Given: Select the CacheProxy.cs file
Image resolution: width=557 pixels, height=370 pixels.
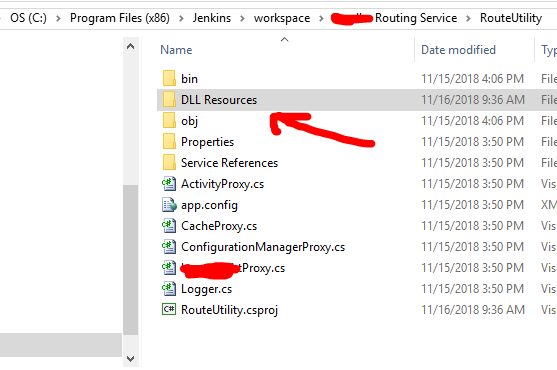Looking at the screenshot, I should (219, 226).
